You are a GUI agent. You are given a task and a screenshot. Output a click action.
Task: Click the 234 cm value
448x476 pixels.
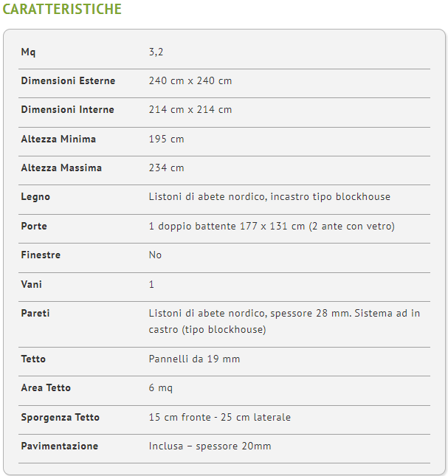tap(166, 168)
